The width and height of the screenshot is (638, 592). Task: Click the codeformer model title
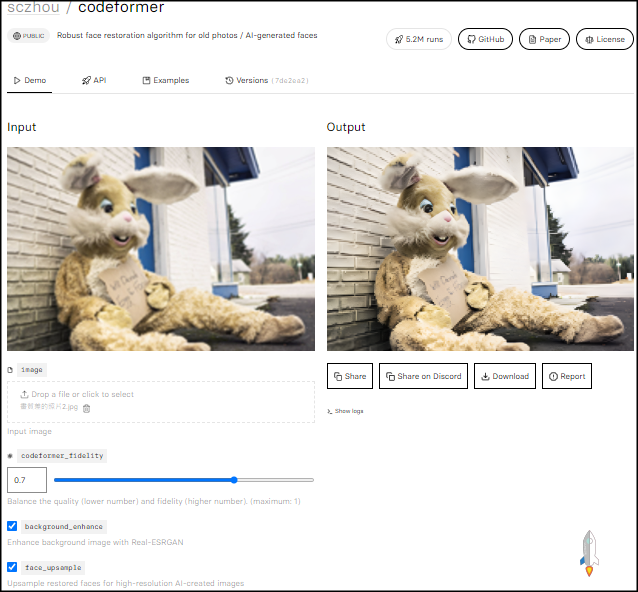point(121,7)
